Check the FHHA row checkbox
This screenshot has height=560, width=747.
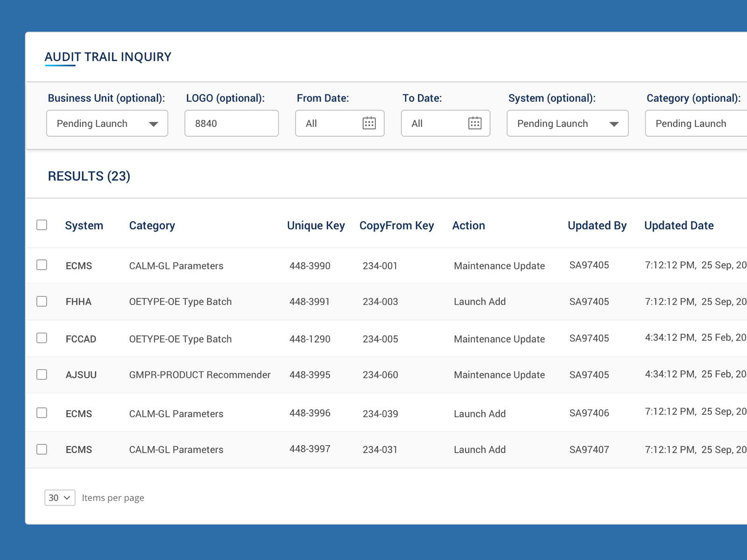coord(42,301)
